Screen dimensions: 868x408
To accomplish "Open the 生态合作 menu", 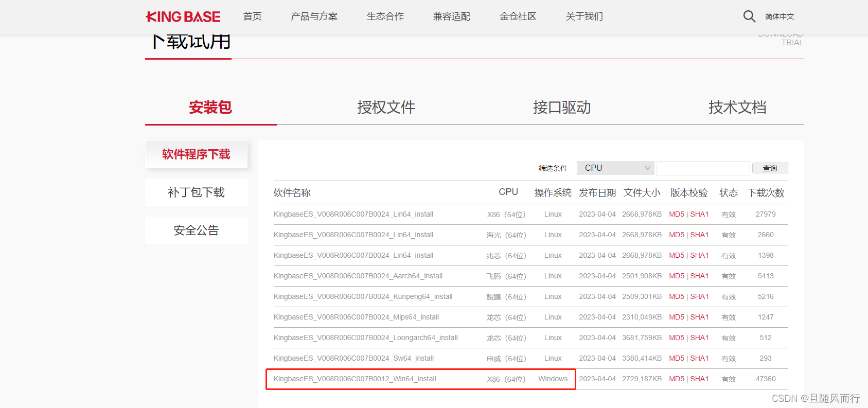I will coord(385,16).
